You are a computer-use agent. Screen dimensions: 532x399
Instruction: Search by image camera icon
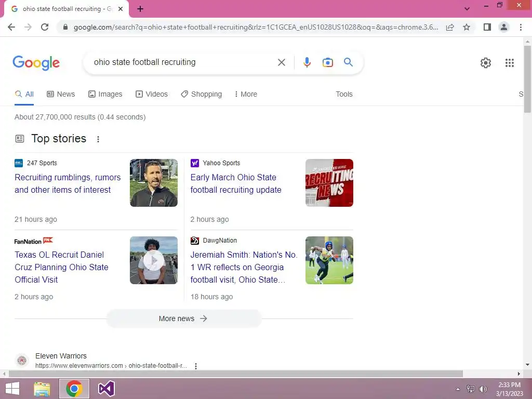coord(327,62)
